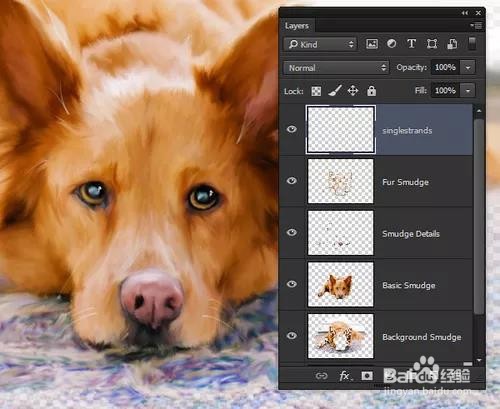Collapse panel with double-arrow icon
500x409 pixels.
click(465, 13)
